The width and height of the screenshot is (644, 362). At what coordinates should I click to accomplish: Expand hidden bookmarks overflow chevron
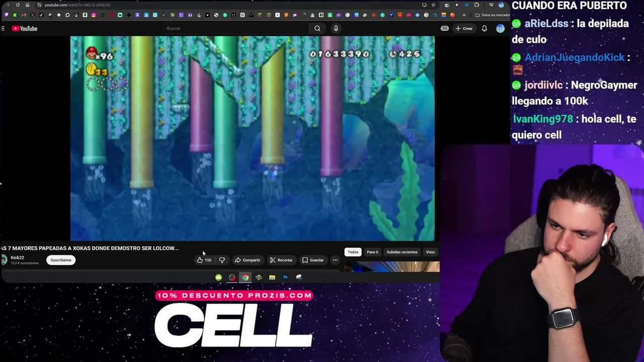pos(464,15)
